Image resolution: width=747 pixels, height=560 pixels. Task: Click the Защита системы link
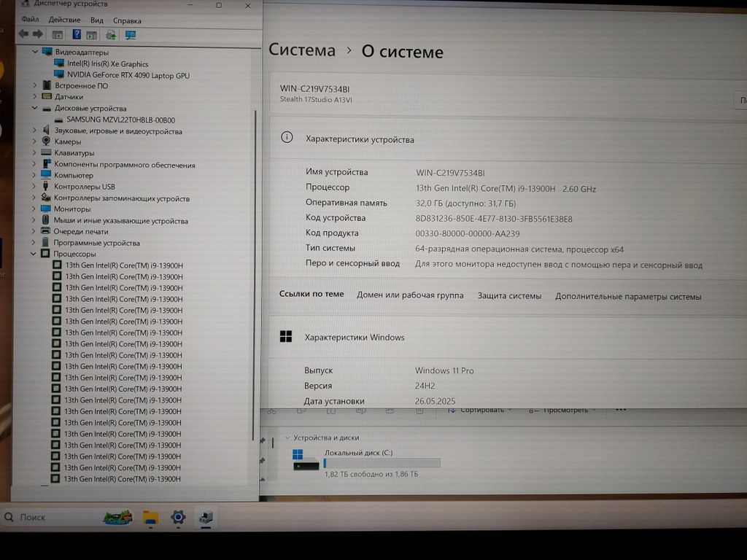pyautogui.click(x=509, y=296)
